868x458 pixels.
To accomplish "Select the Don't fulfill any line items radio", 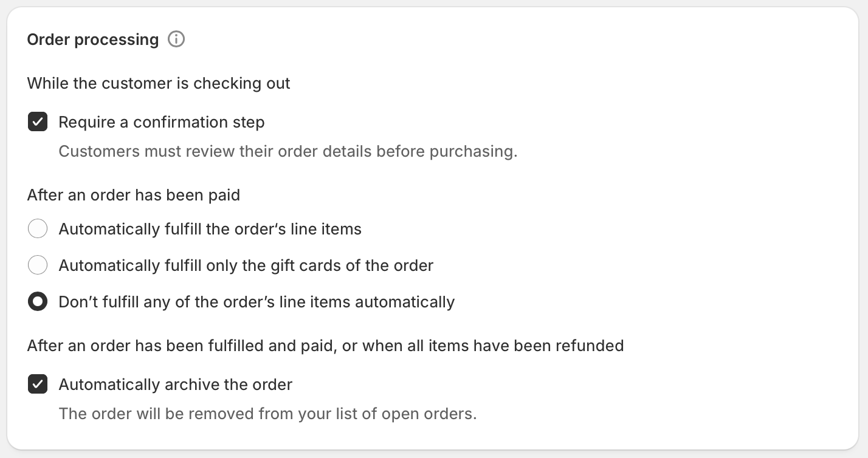I will (38, 302).
